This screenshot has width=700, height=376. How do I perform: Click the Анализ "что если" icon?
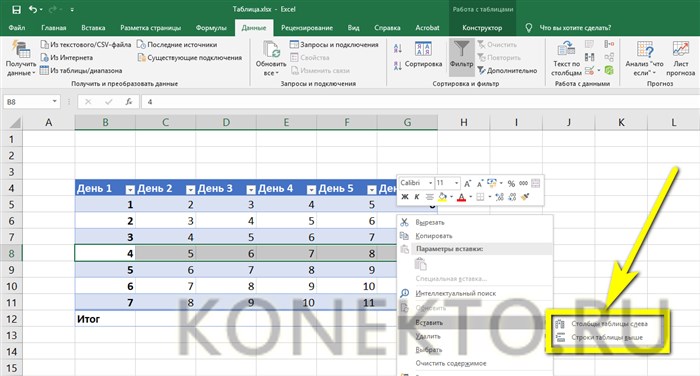645,49
